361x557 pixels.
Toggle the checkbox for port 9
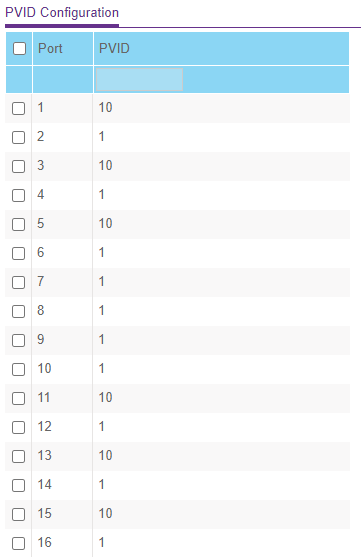tap(18, 340)
